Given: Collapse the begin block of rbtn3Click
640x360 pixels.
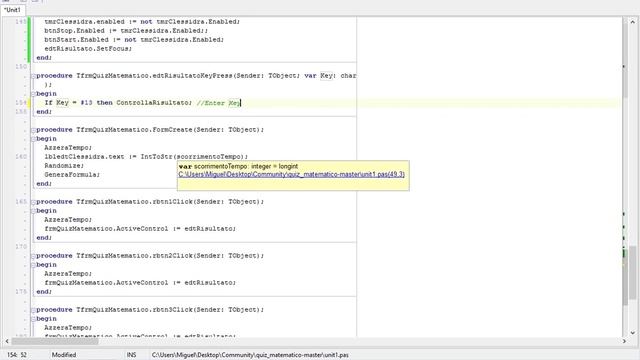Looking at the screenshot, I should (33, 319).
